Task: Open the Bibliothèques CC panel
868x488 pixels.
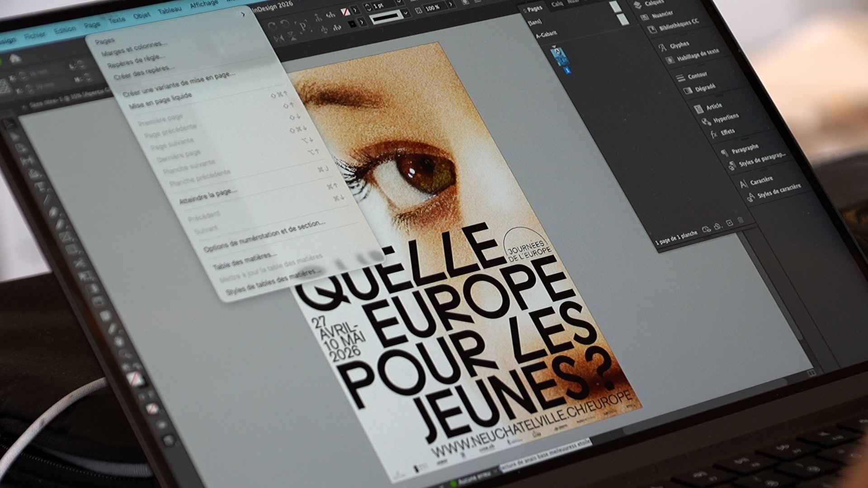Action: pyautogui.click(x=652, y=29)
